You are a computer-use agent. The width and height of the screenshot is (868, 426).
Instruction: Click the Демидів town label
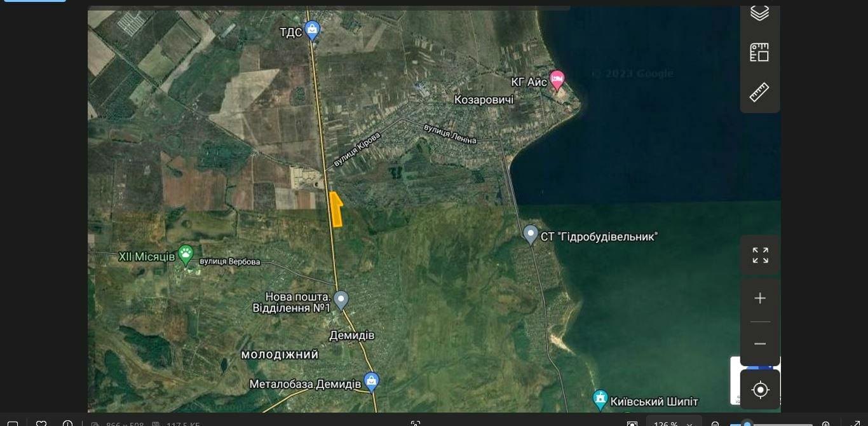(351, 335)
